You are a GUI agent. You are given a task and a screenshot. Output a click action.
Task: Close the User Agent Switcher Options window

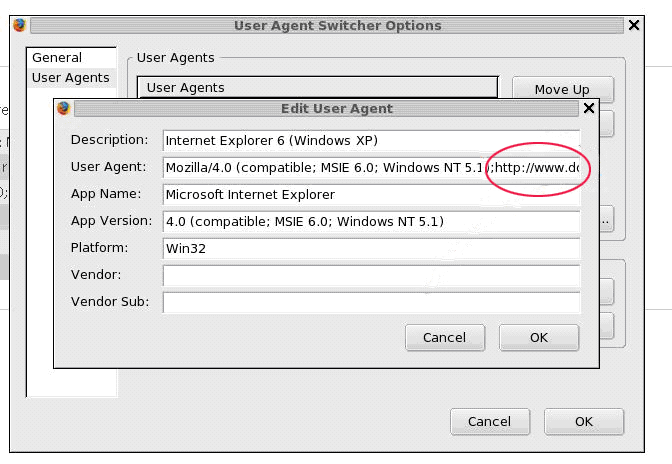coord(634,25)
